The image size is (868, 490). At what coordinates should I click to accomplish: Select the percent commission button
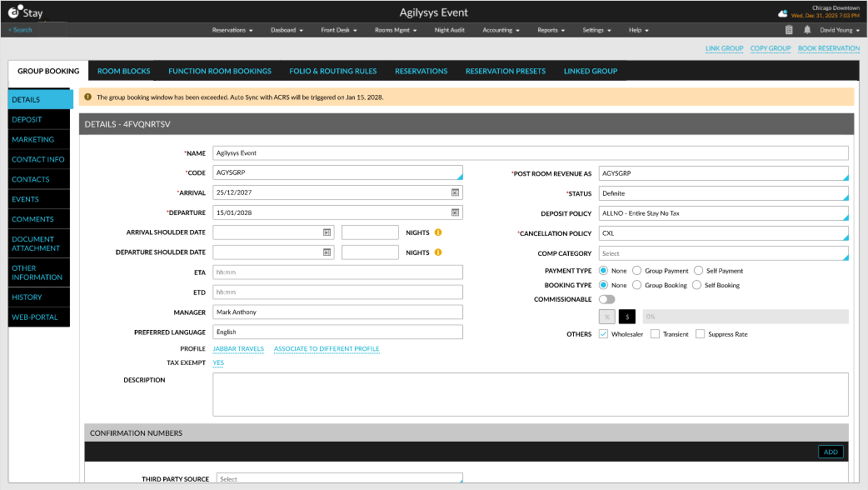point(606,317)
